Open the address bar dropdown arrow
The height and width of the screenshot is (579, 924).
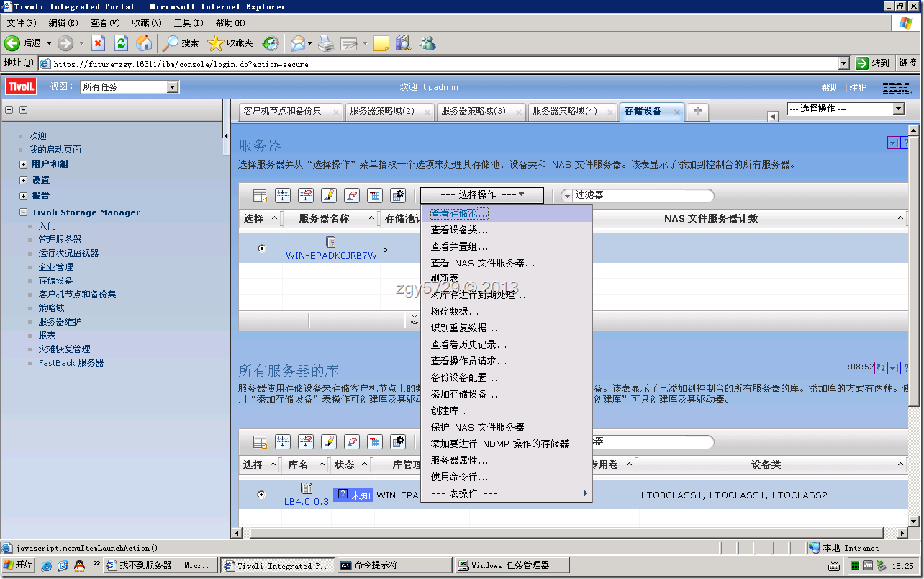coord(844,63)
